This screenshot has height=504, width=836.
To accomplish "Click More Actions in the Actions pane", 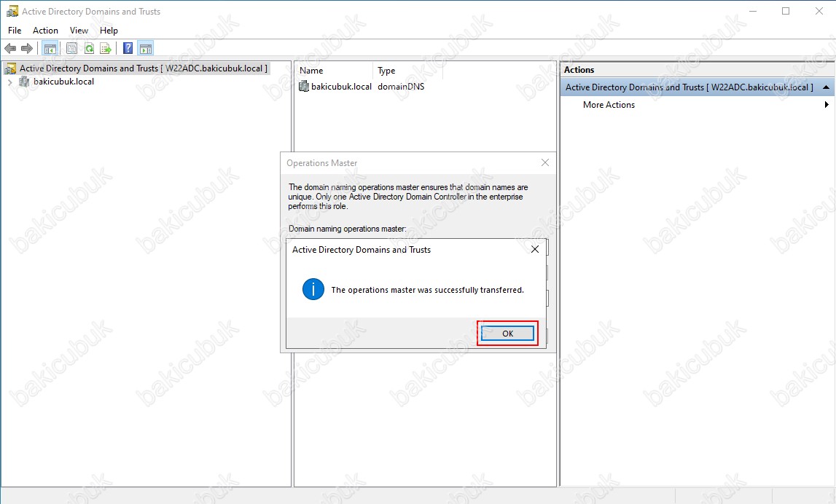I will [x=609, y=105].
